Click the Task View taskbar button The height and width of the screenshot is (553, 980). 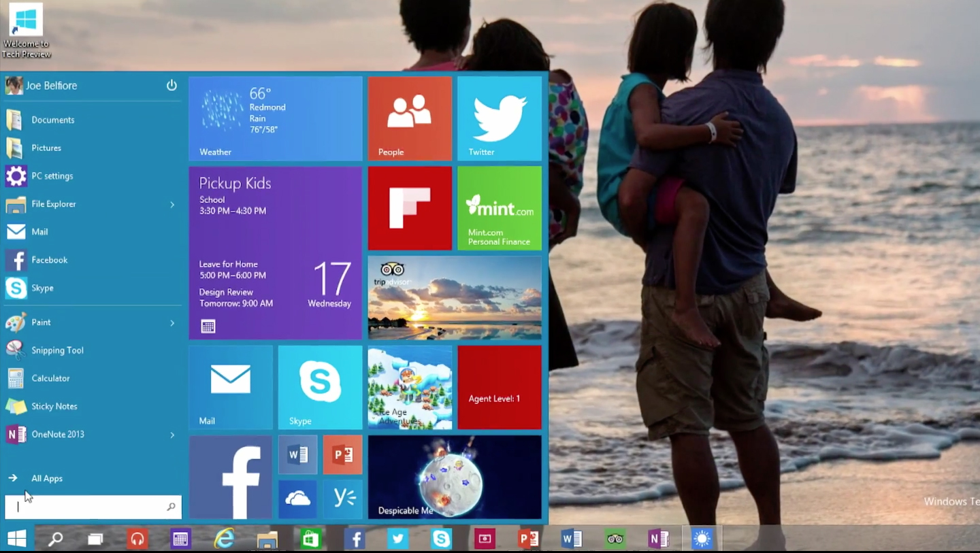[x=95, y=539]
